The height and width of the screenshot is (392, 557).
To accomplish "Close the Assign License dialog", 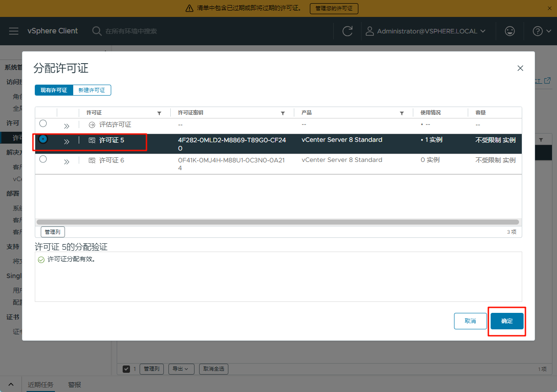I will [520, 68].
